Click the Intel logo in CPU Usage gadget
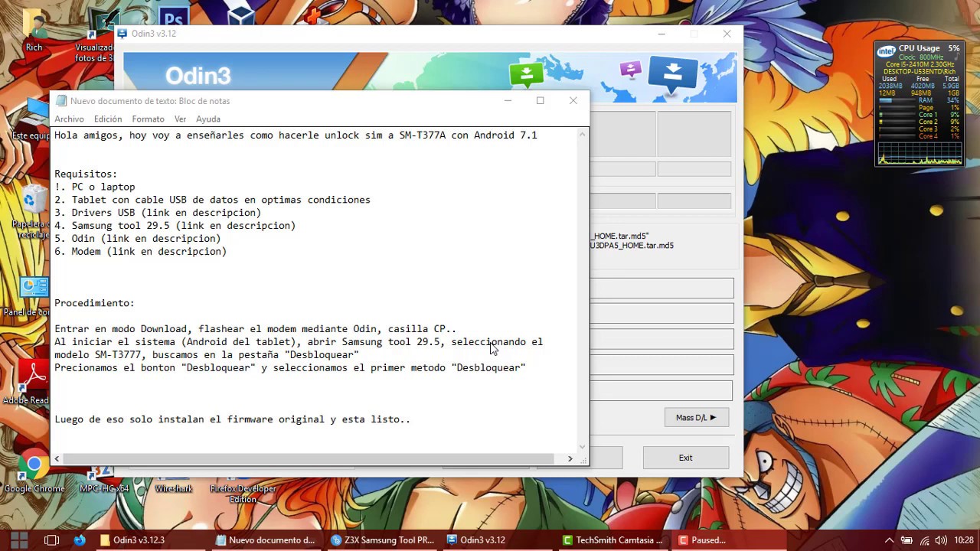980x551 pixels. pos(887,51)
